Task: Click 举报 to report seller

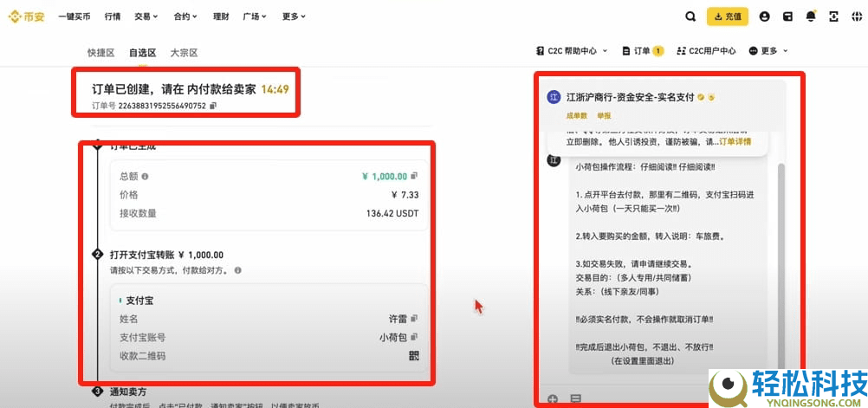Action: [604, 116]
